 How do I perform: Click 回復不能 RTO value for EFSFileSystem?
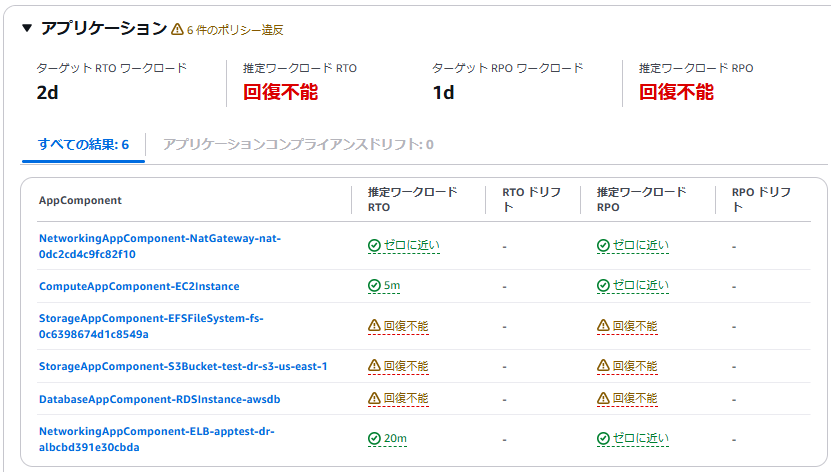(x=406, y=326)
